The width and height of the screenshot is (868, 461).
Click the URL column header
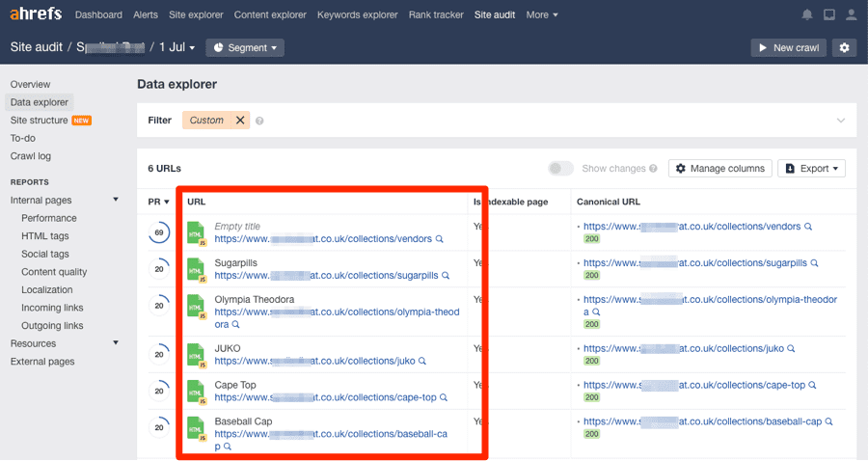click(x=196, y=202)
